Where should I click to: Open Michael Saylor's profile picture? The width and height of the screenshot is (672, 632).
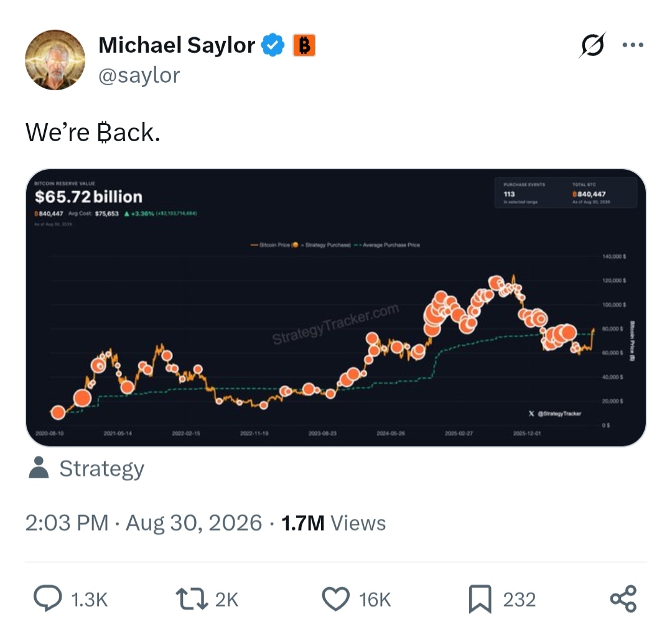(55, 60)
